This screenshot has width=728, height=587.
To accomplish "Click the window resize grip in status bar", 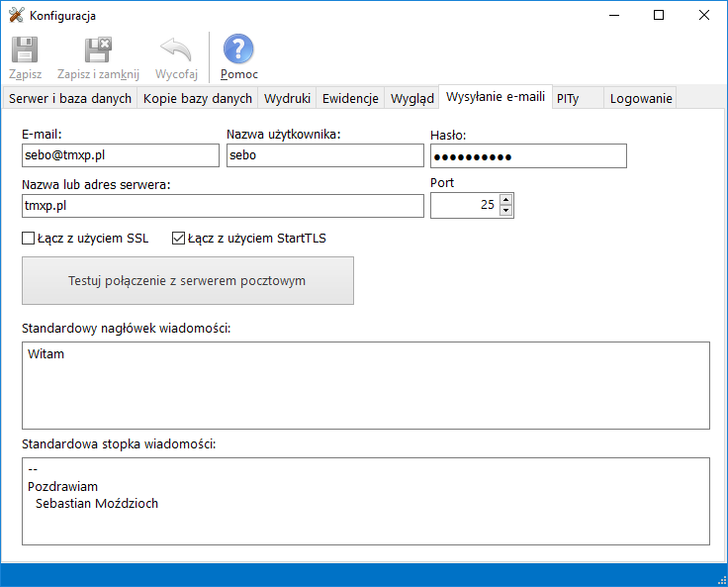I will [x=722, y=580].
